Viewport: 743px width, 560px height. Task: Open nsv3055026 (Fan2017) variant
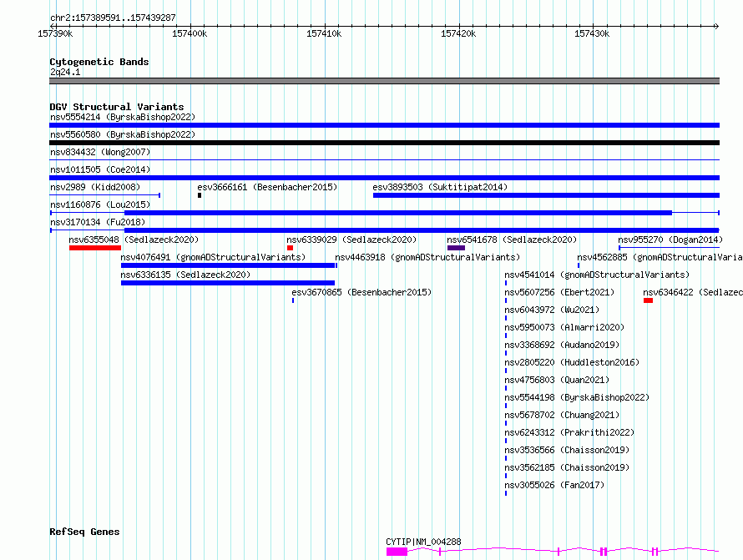tap(554, 485)
